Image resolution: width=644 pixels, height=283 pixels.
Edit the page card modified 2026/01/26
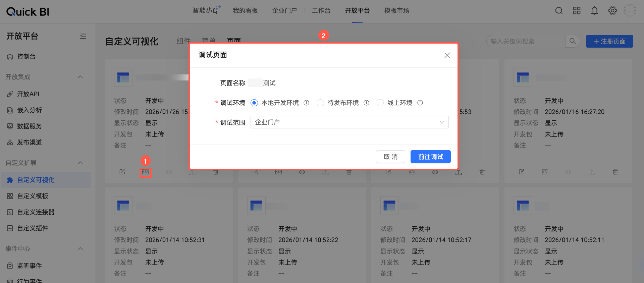(122, 172)
